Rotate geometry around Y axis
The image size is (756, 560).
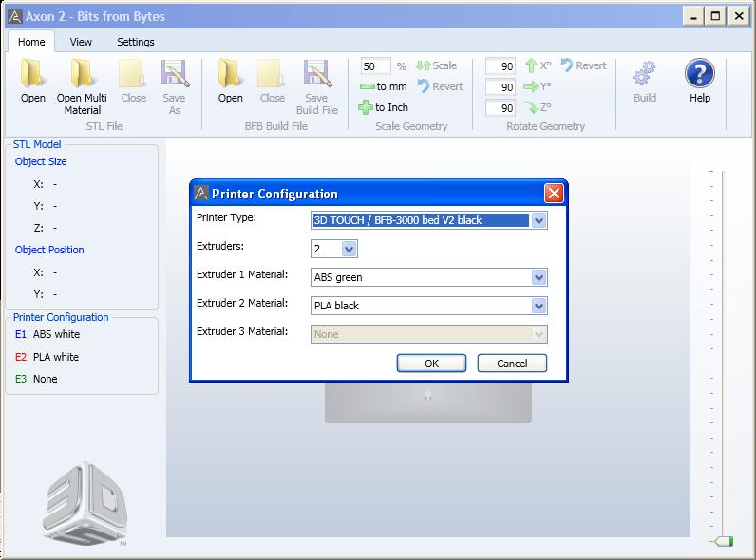click(538, 86)
